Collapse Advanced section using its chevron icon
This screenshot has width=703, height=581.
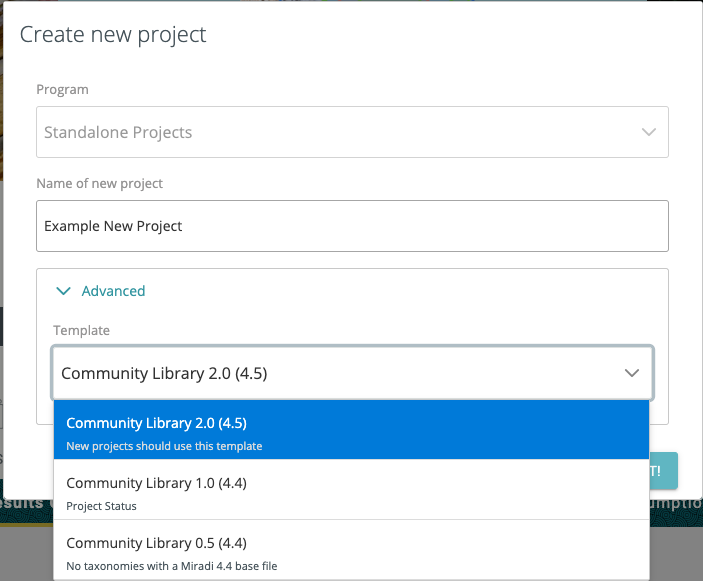pyautogui.click(x=64, y=291)
